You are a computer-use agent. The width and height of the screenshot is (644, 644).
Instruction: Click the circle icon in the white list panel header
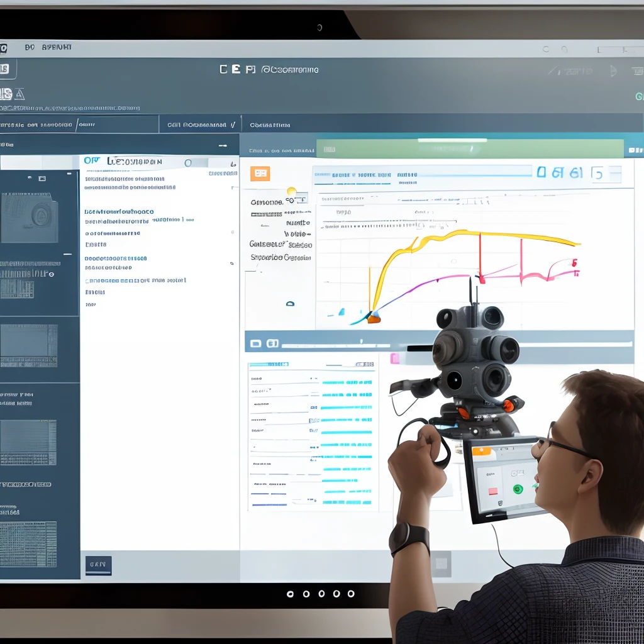[x=188, y=163]
